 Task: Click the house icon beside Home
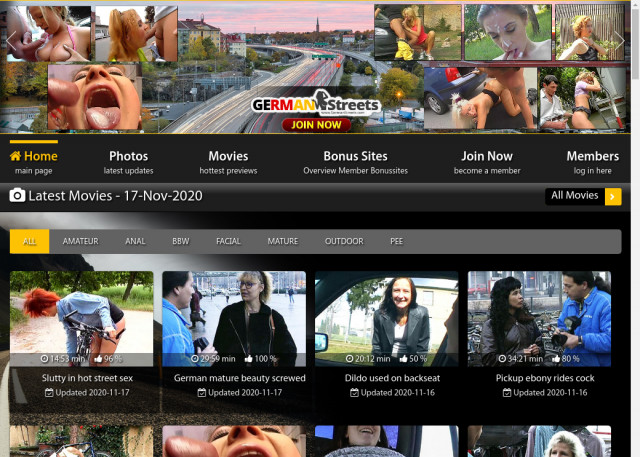click(16, 156)
